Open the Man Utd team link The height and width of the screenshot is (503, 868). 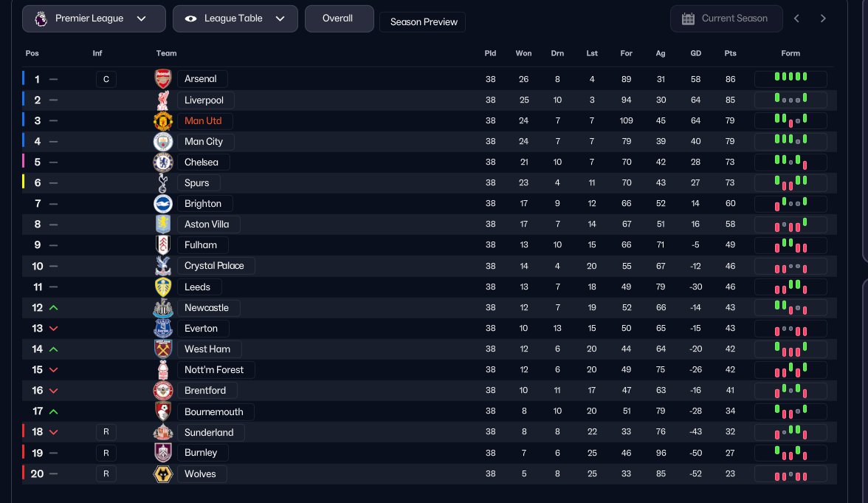203,120
